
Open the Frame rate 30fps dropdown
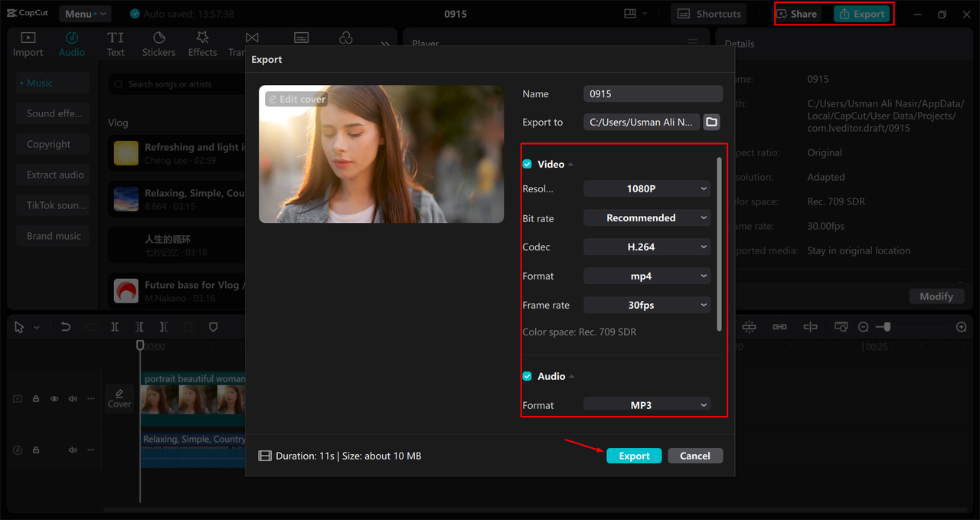pyautogui.click(x=647, y=305)
